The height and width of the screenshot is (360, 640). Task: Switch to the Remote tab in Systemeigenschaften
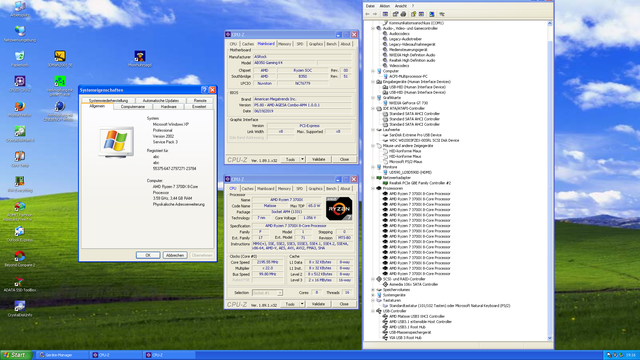tap(200, 100)
